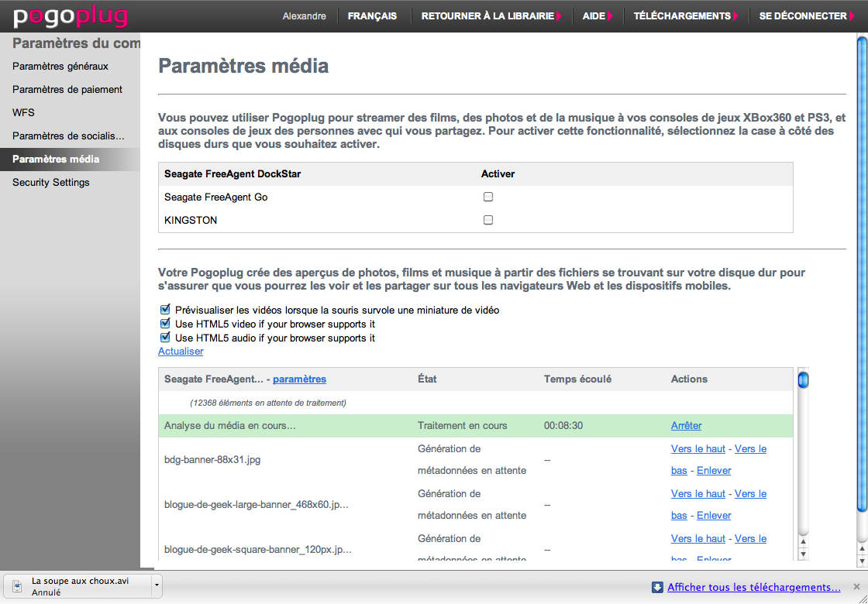
Task: Click the Actualiser link
Action: point(181,352)
